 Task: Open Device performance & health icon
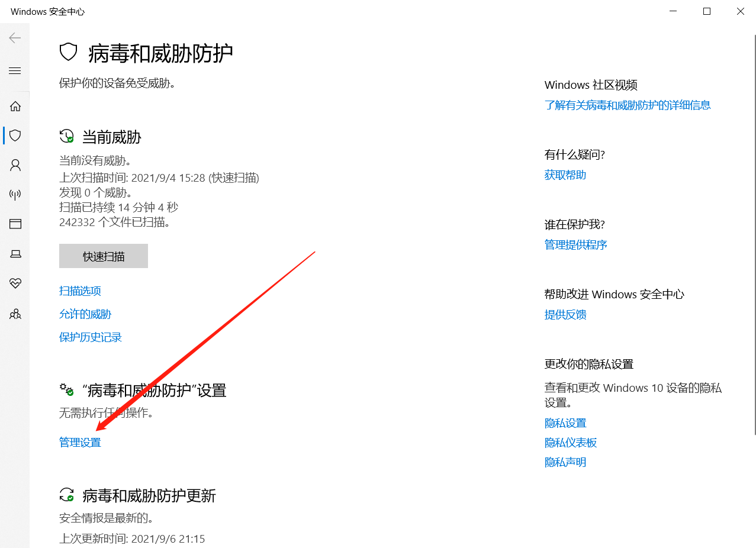tap(15, 283)
